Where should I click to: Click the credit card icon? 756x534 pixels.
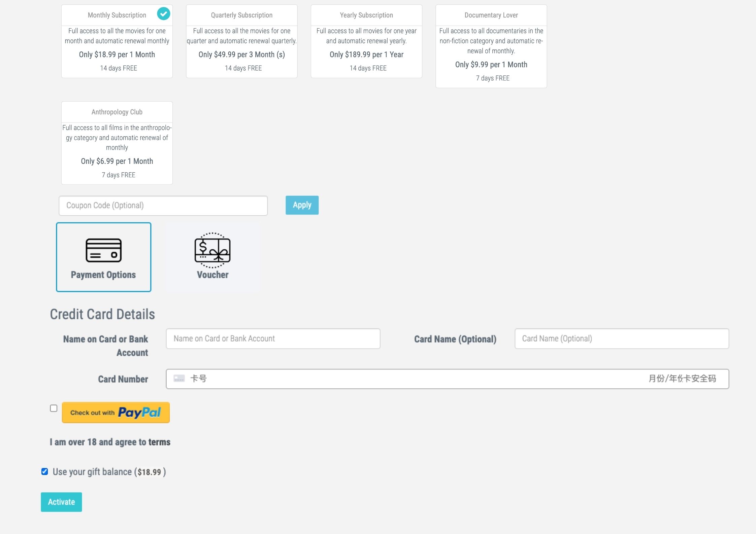[103, 250]
